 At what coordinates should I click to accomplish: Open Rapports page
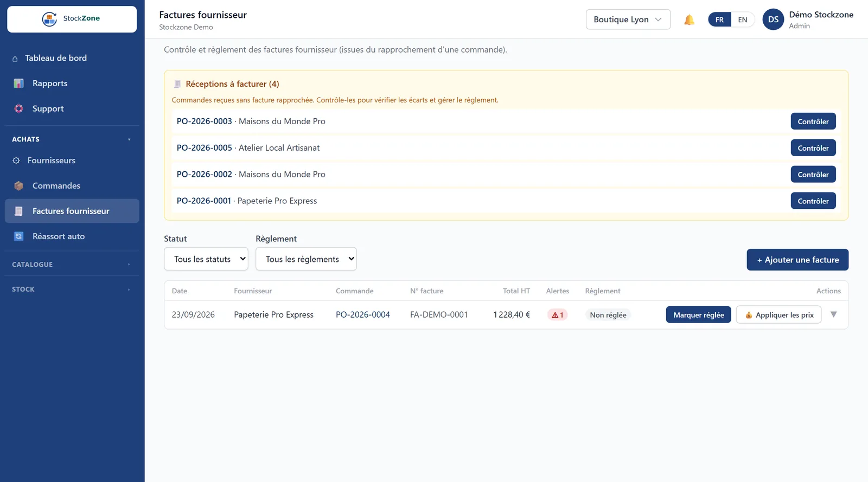[x=72, y=83]
